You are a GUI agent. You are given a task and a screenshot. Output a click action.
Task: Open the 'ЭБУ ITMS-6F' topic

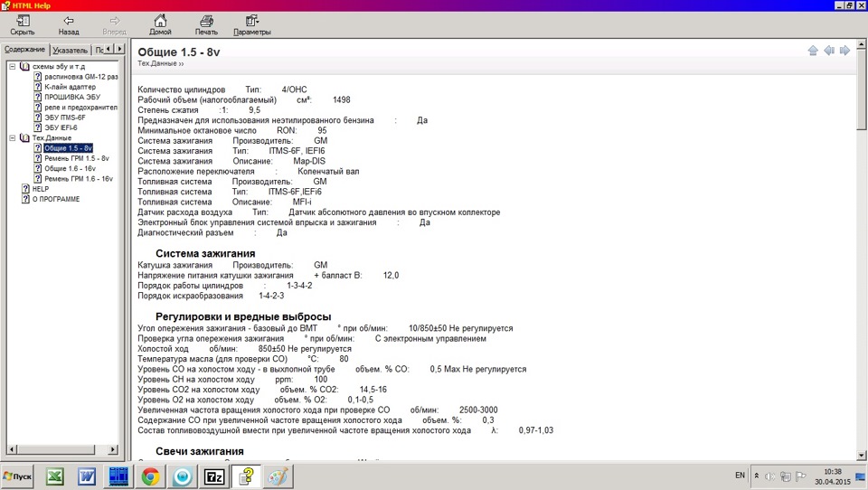[65, 118]
